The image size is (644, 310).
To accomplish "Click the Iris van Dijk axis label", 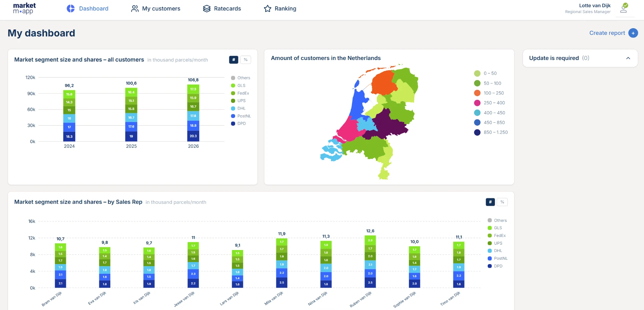I will 142,298.
